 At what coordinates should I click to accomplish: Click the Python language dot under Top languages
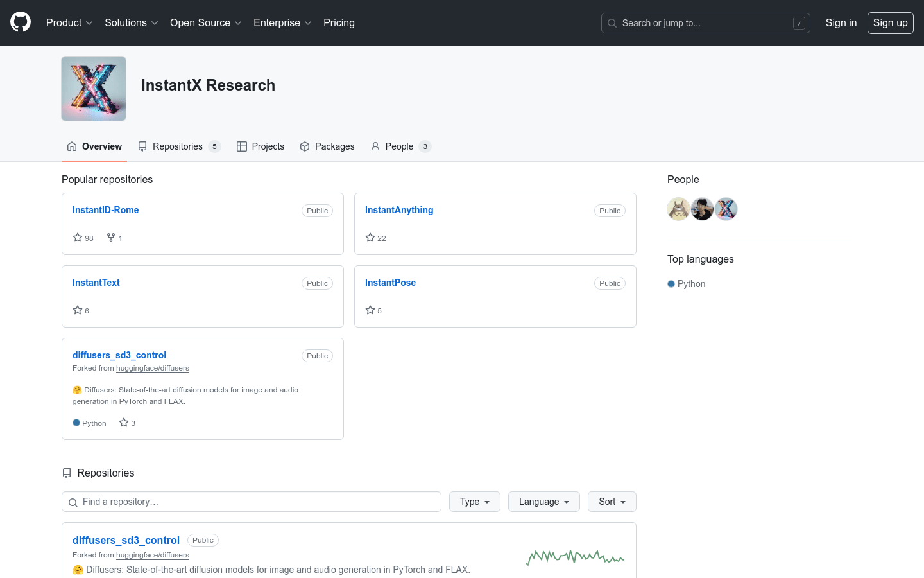click(671, 284)
